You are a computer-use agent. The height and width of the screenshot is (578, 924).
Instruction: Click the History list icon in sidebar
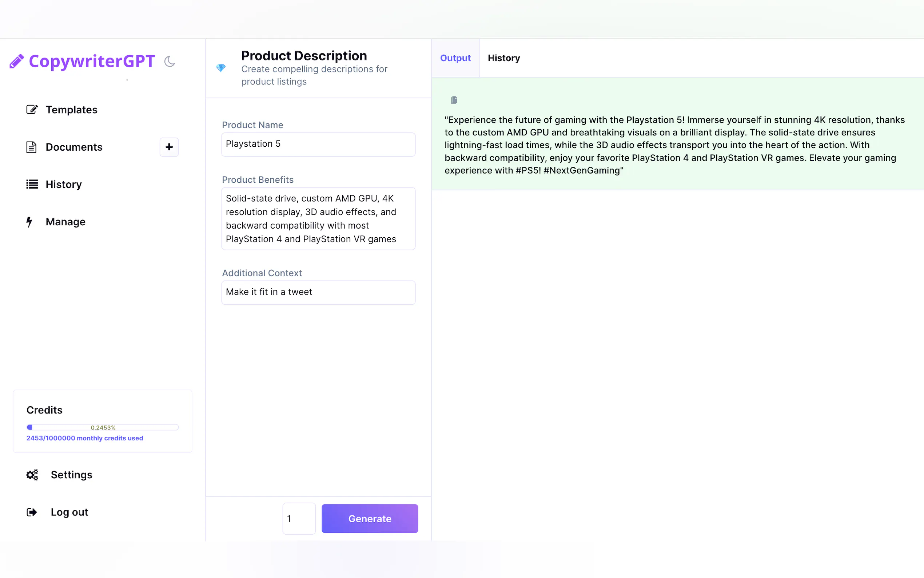[x=32, y=184]
